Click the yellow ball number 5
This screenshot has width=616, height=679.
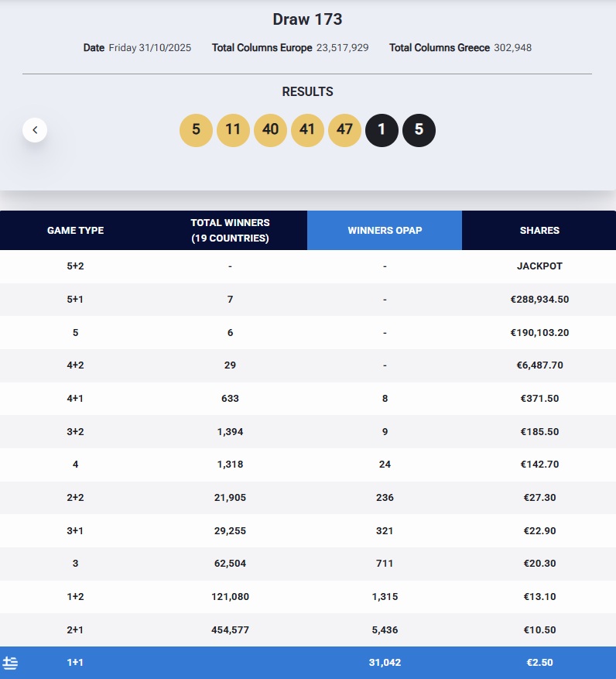click(x=196, y=129)
